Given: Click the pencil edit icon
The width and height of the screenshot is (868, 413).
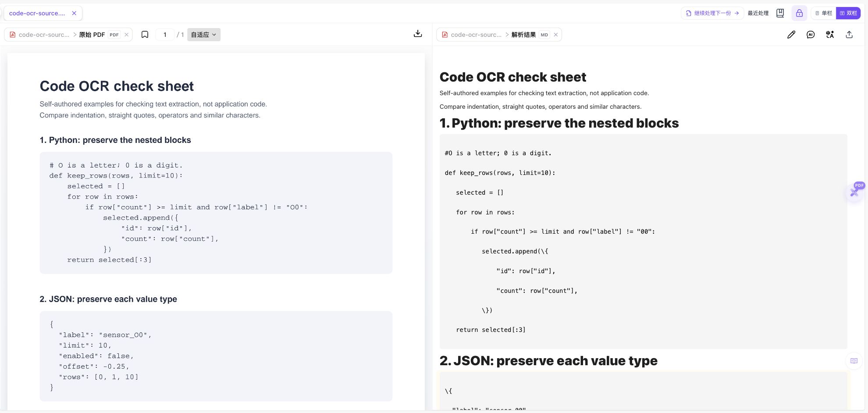Looking at the screenshot, I should [791, 35].
